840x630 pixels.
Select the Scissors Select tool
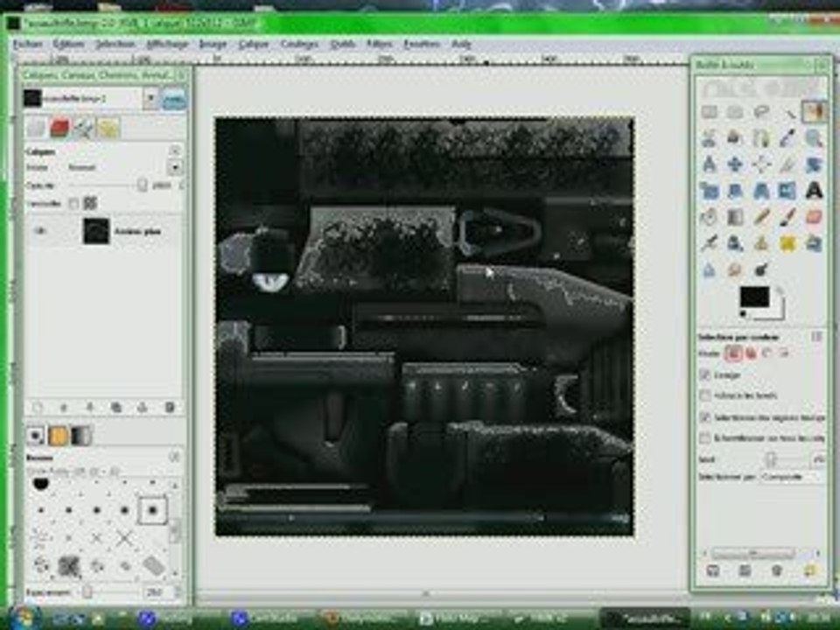[x=710, y=138]
